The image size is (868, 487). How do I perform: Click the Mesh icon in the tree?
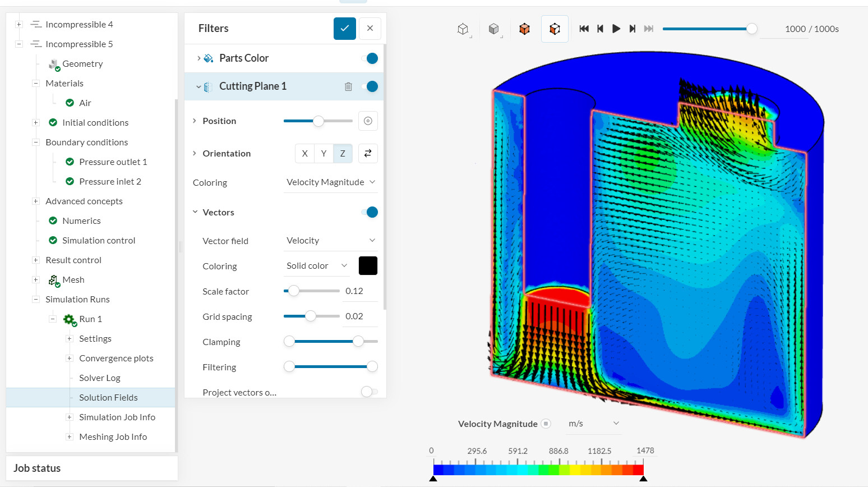tap(54, 280)
